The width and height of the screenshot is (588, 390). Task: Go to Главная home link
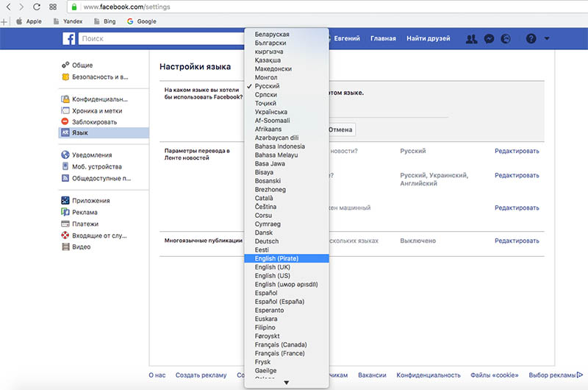pyautogui.click(x=383, y=38)
